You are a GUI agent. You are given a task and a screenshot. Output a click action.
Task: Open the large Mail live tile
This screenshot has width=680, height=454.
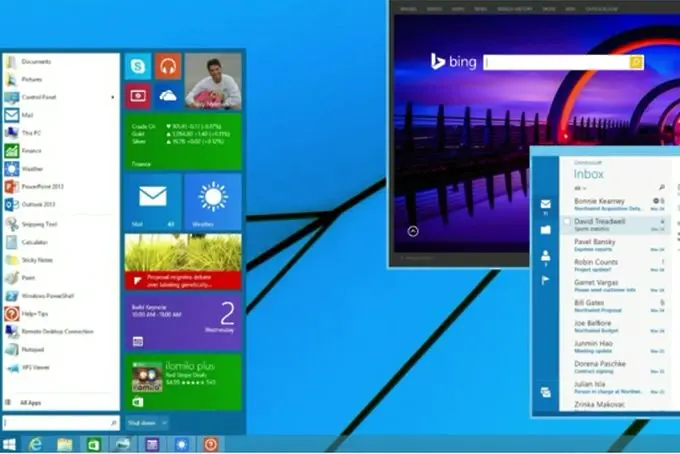(153, 202)
